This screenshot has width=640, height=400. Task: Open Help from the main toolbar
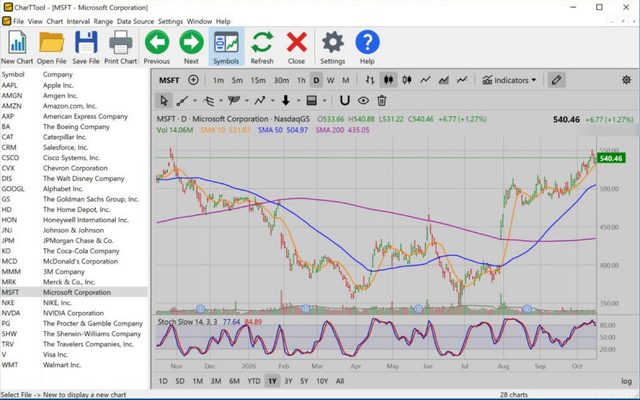367,47
